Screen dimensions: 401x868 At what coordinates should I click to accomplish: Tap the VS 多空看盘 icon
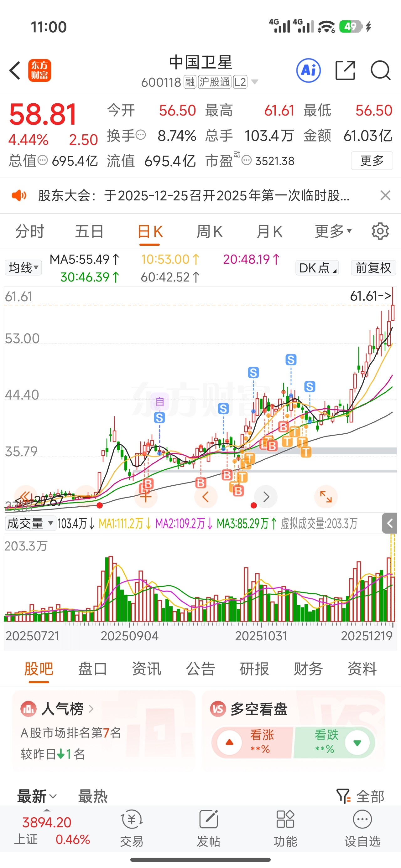coord(218,709)
